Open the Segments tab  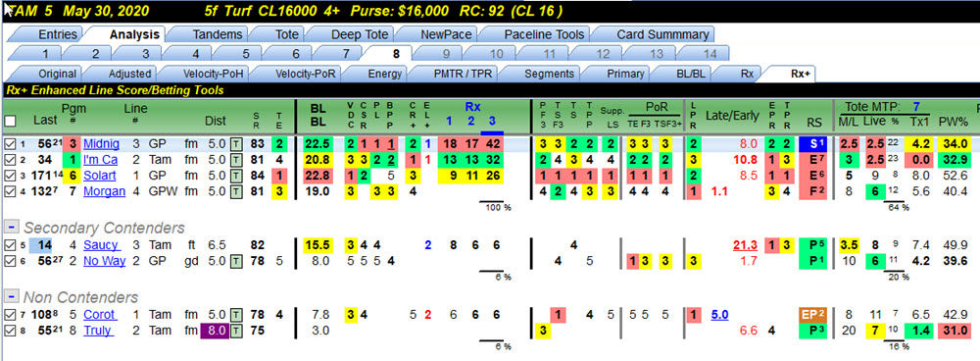click(x=549, y=74)
